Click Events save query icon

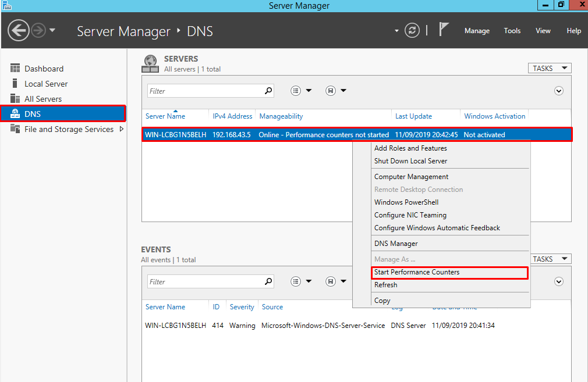tap(330, 281)
